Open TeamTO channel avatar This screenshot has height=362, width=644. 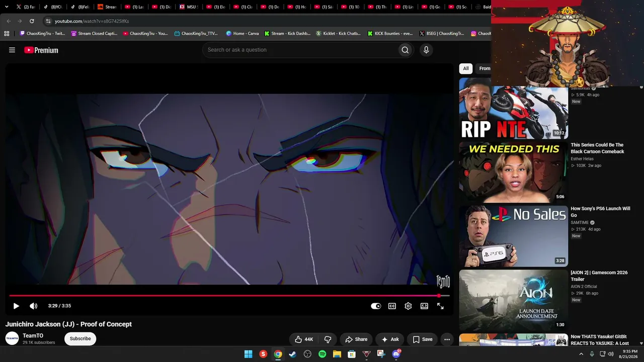coord(12,338)
